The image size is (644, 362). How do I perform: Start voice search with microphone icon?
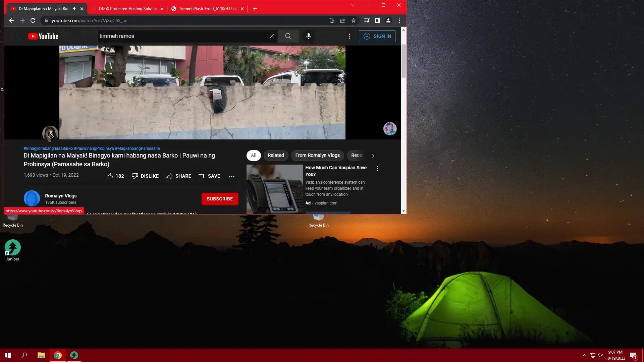pyautogui.click(x=308, y=36)
